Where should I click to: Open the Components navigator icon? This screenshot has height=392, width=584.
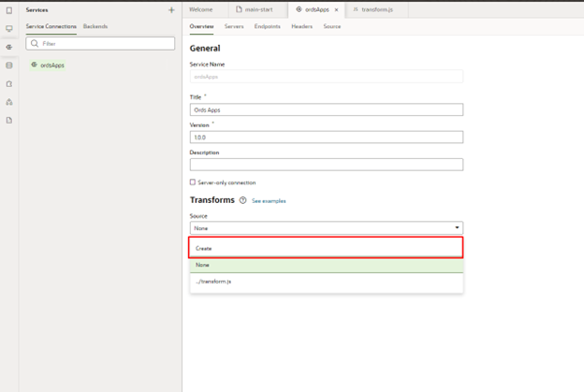click(9, 84)
